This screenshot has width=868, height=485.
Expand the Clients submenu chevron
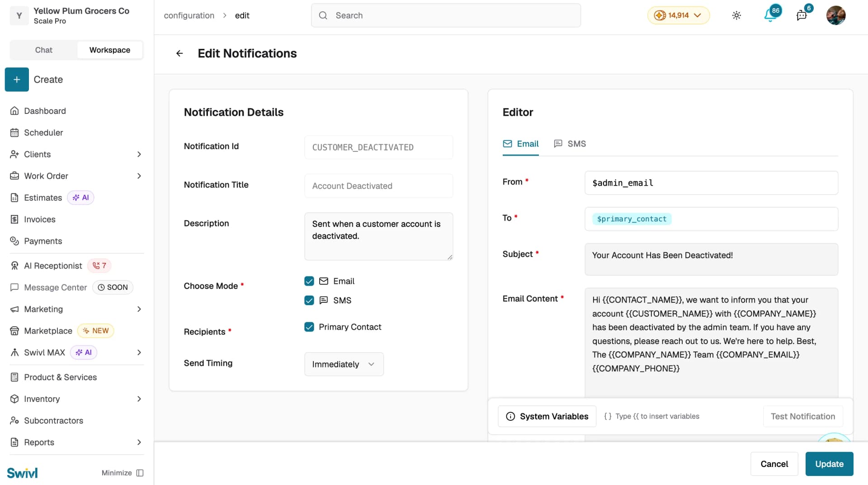pyautogui.click(x=139, y=154)
